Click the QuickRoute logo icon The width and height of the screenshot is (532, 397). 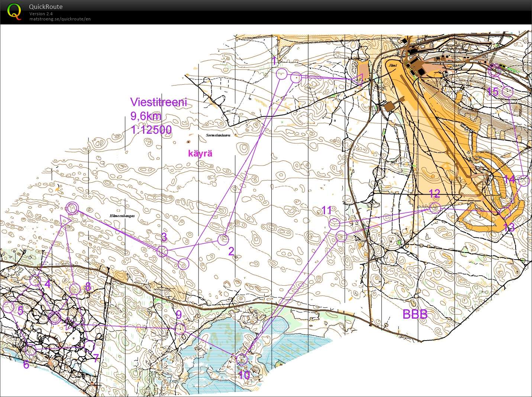click(14, 11)
